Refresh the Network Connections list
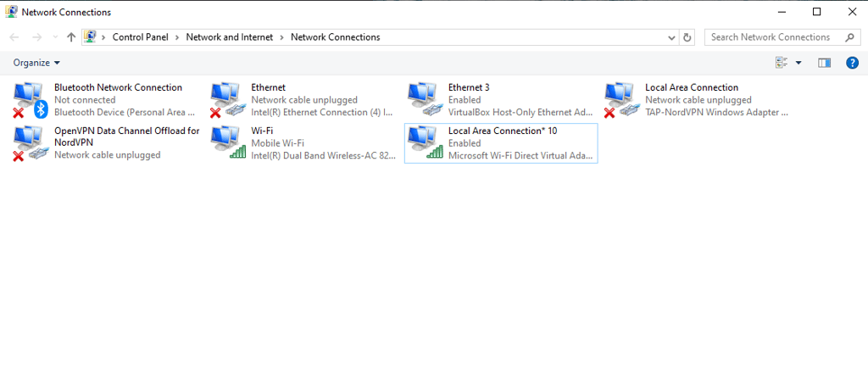This screenshot has height=385, width=868. (x=687, y=37)
